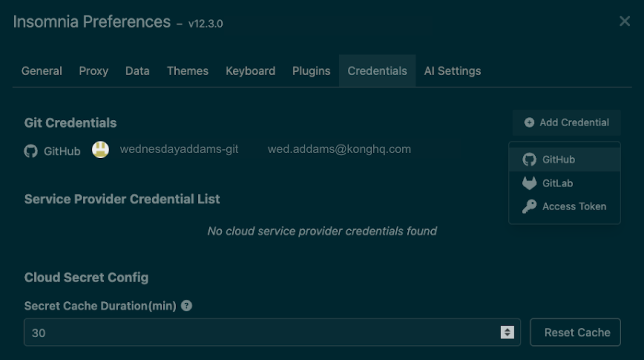Viewport: 644px width, 360px height.
Task: Open the Proxy tab
Action: coord(94,71)
